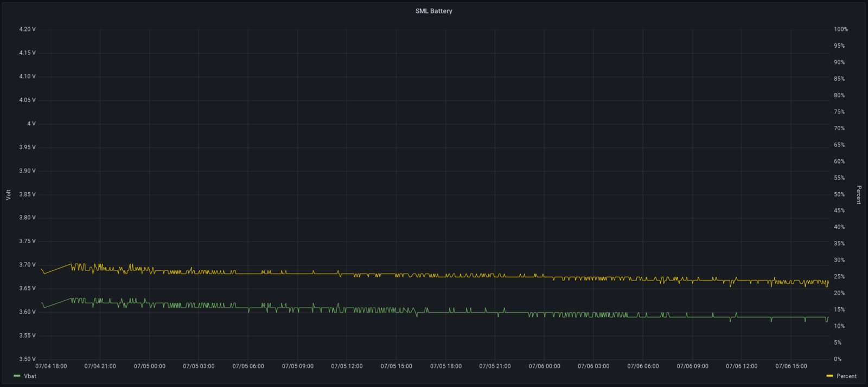This screenshot has width=868, height=387.
Task: Click the 07/05 09:00 time label
Action: (298, 366)
